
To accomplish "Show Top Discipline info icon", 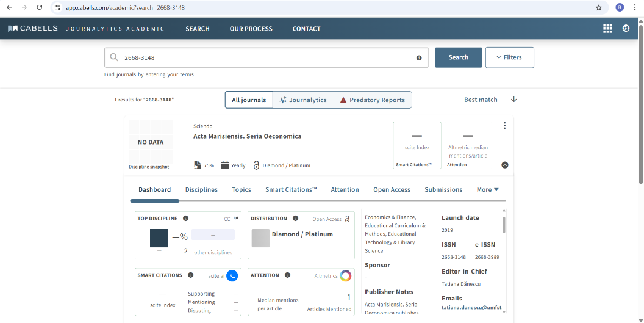I will pos(185,219).
